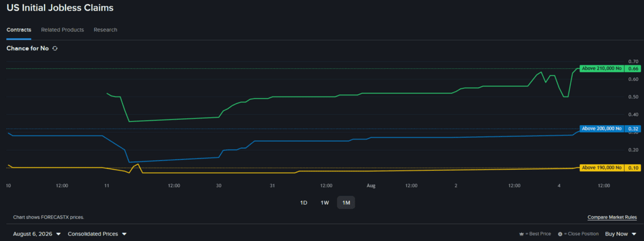Select the 1M chart range

[346, 202]
